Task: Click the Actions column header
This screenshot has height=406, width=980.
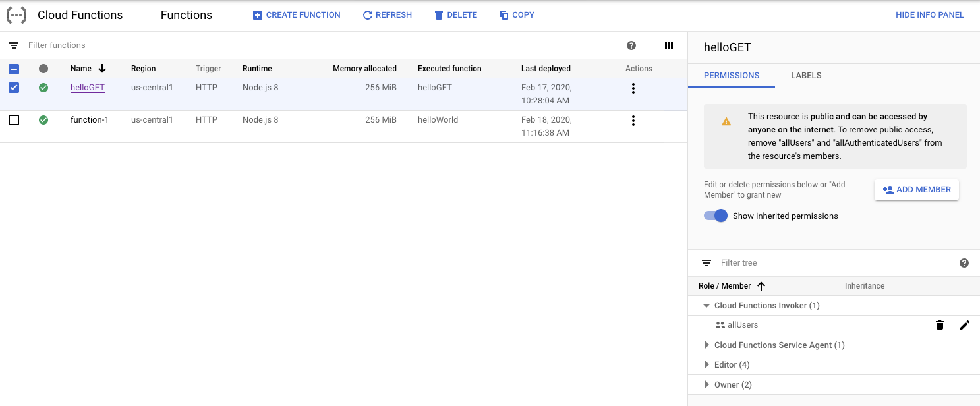Action: (639, 69)
